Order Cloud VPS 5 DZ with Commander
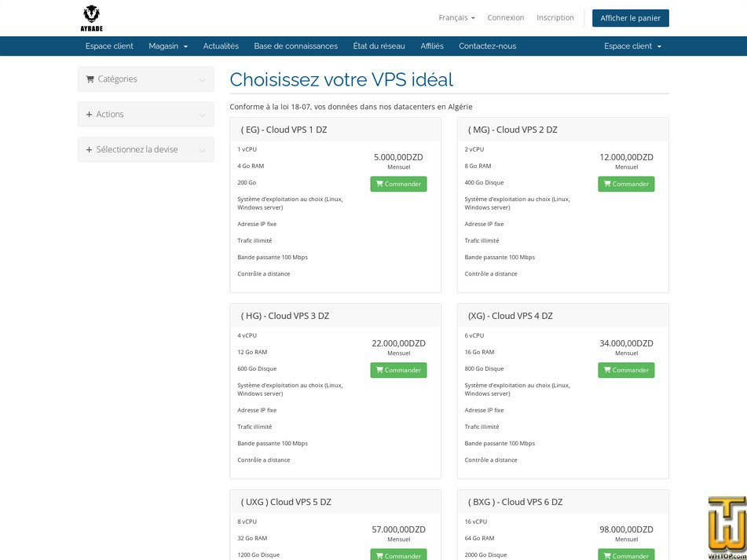Screen dimensions: 747x560 click(x=398, y=555)
